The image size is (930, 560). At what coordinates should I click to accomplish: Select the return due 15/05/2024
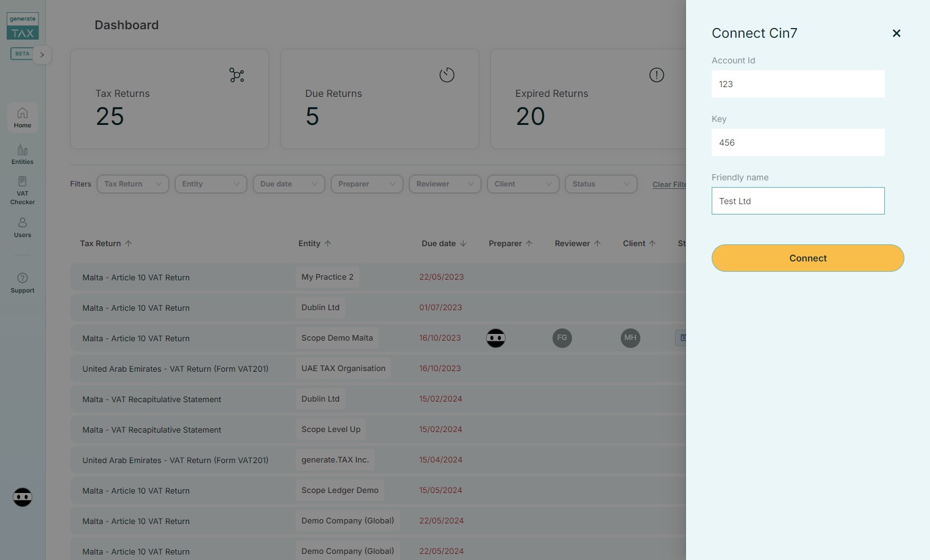pyautogui.click(x=378, y=491)
